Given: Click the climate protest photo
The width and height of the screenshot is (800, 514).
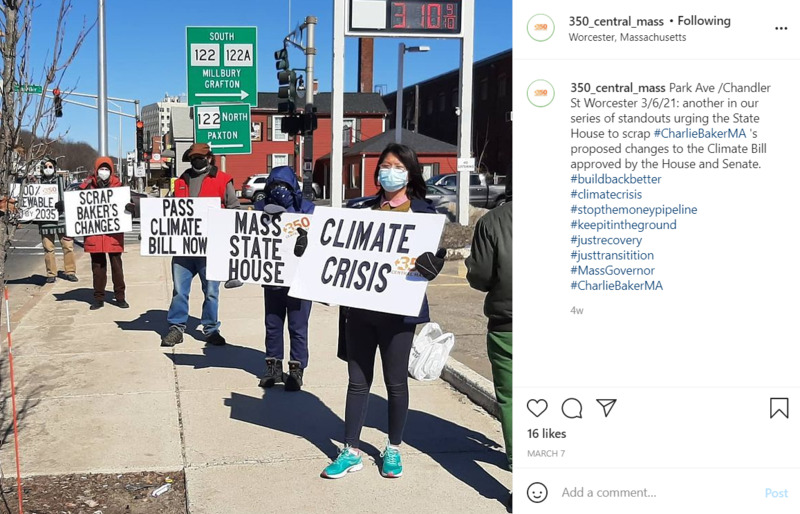Looking at the screenshot, I should 256,257.
